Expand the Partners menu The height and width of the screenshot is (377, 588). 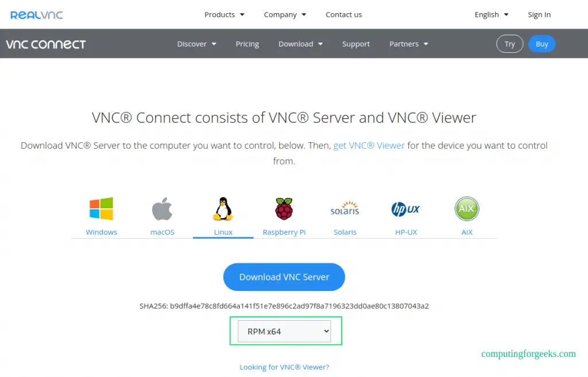click(408, 44)
